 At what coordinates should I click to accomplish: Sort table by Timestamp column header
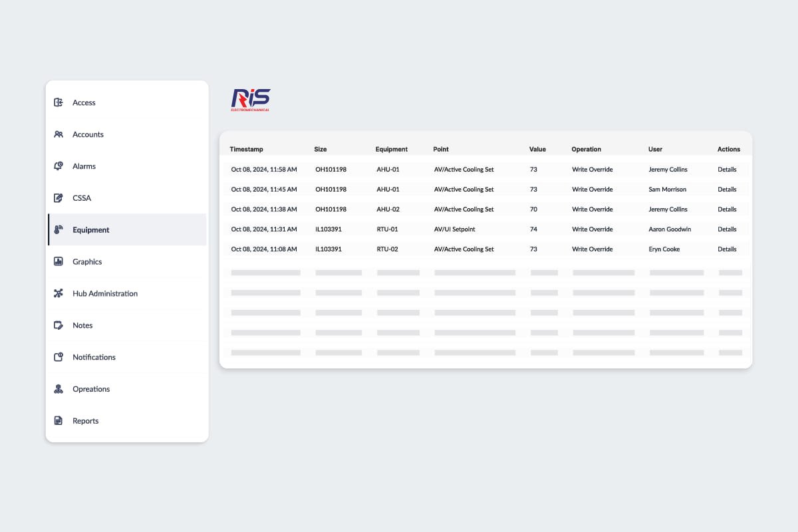coord(246,150)
